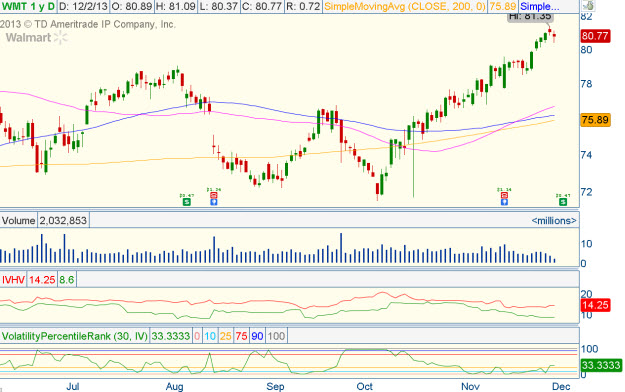The height and width of the screenshot is (392, 625).
Task: Click the Aug label on the time axis
Action: click(175, 386)
